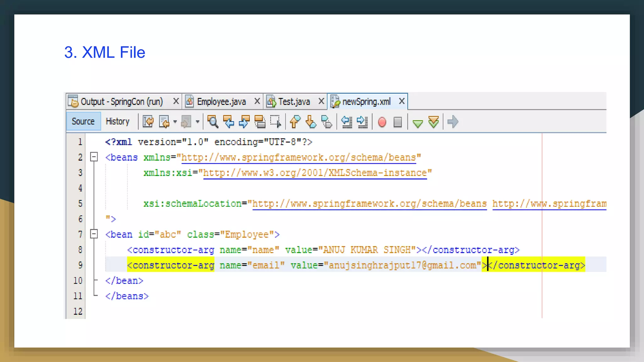The height and width of the screenshot is (362, 644).
Task: Click the truncated second schemaLocation URL
Action: point(549,204)
